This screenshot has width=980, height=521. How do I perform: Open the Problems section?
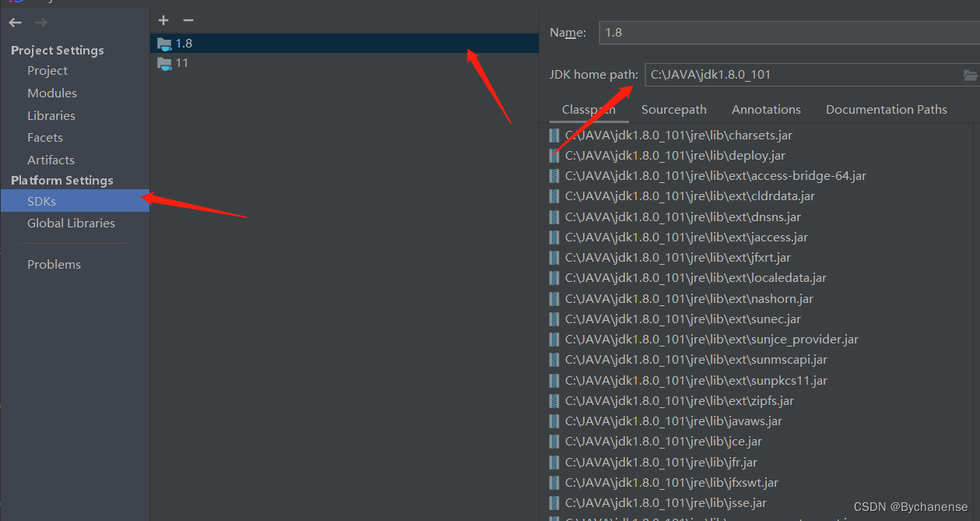pyautogui.click(x=54, y=264)
